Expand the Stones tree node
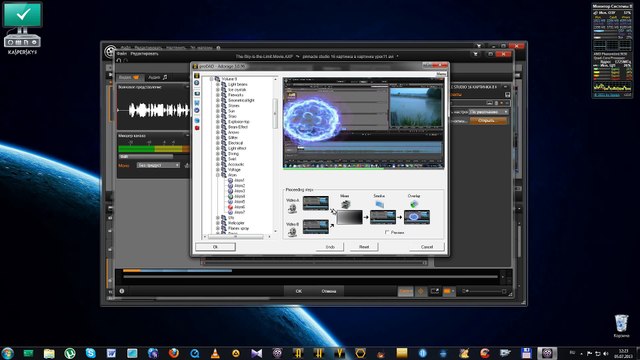The width and height of the screenshot is (640, 360). click(218, 106)
